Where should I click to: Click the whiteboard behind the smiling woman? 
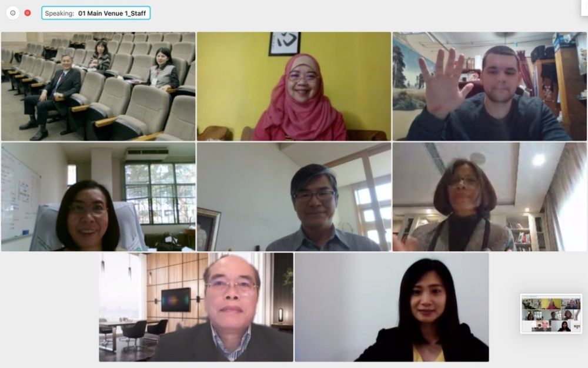(21, 194)
